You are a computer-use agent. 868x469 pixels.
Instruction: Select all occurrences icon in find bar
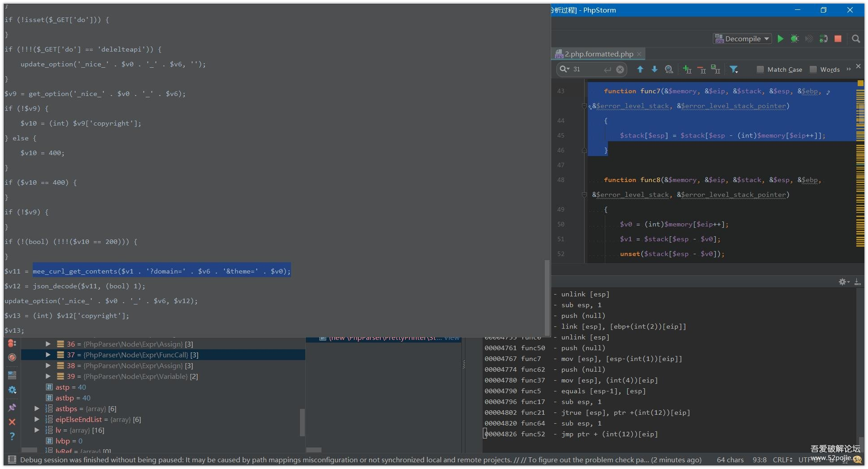[x=716, y=69]
